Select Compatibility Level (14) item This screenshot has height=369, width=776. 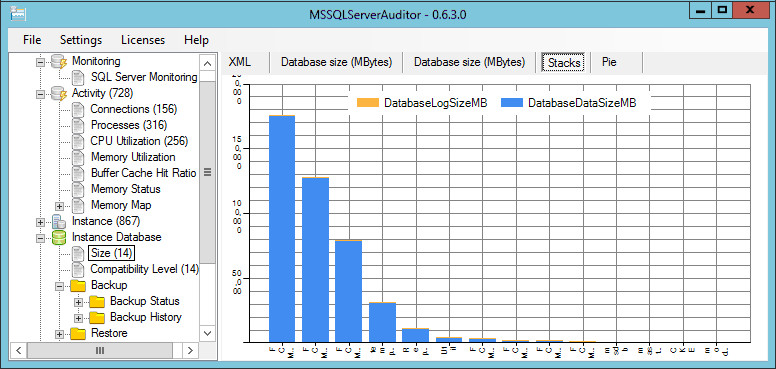coord(145,269)
